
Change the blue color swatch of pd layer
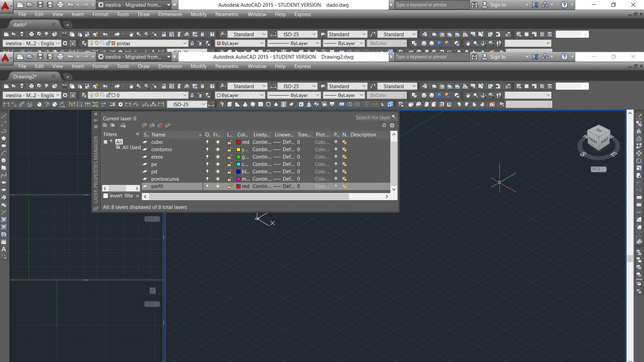(x=238, y=172)
